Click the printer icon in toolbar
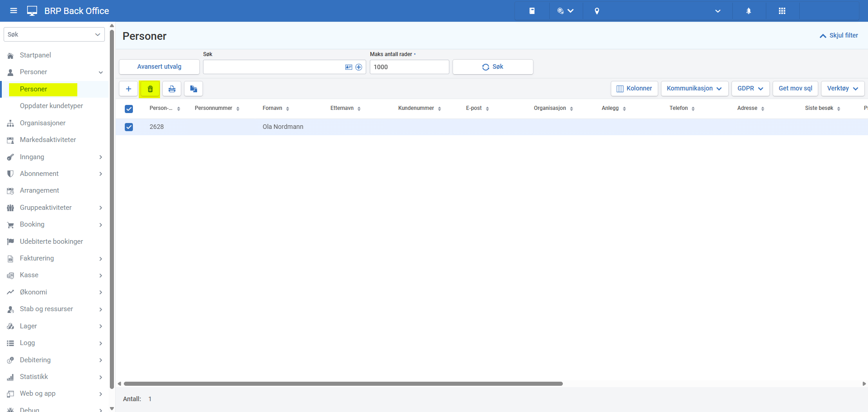 pyautogui.click(x=172, y=89)
